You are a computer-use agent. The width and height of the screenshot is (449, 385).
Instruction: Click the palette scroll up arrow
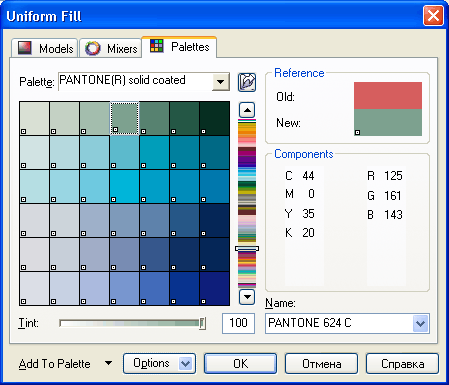point(247,110)
